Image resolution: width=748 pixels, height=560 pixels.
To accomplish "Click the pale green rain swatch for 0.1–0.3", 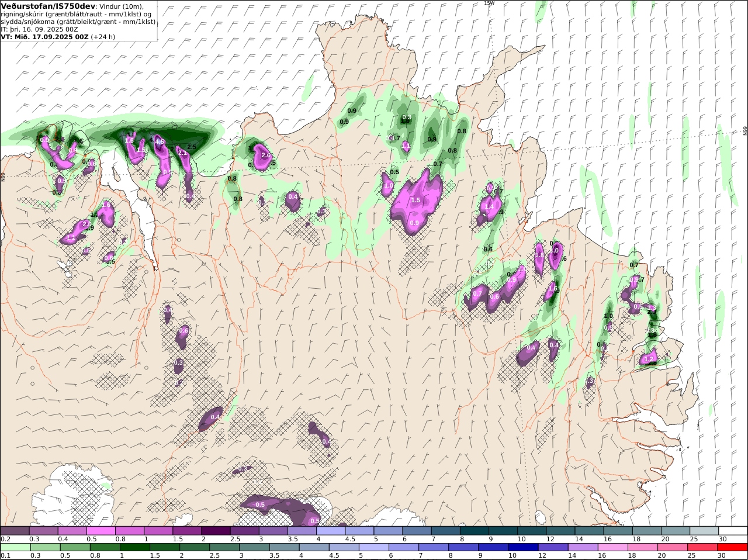I will [x=15, y=547].
